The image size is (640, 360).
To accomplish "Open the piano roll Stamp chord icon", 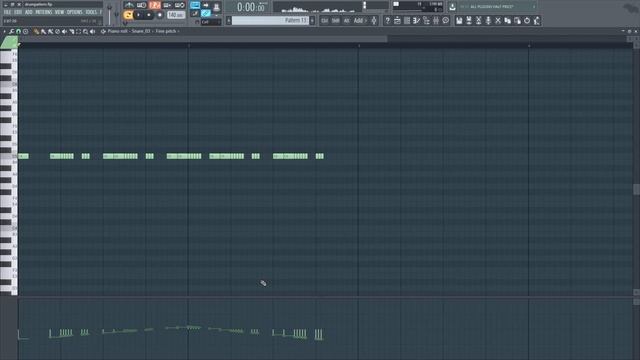I will [x=25, y=31].
